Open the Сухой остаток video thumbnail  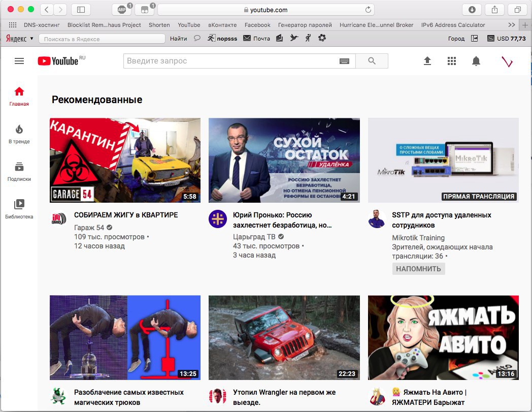284,161
